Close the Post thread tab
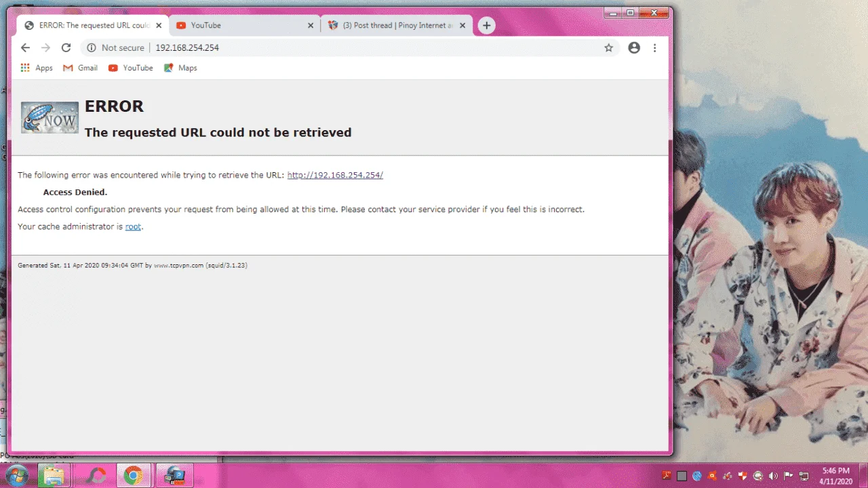This screenshot has width=868, height=488. coord(462,25)
